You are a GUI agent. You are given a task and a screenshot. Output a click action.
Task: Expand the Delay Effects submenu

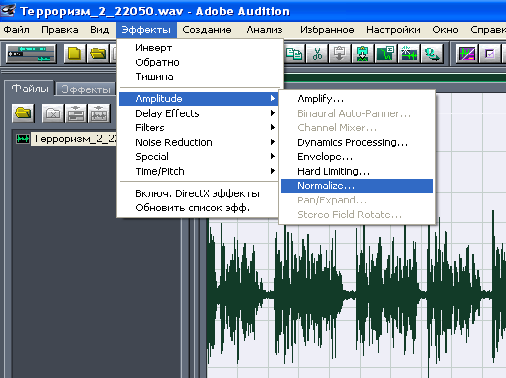coord(198,113)
